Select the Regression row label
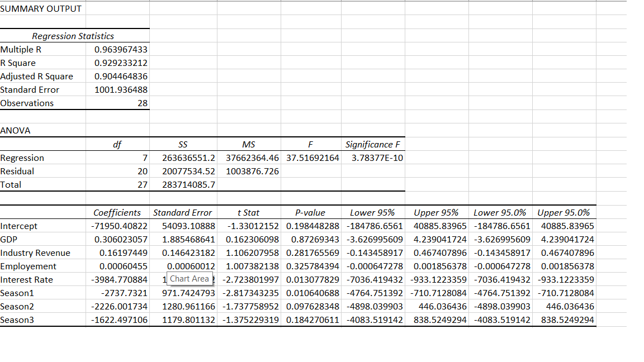Screen dimensions: 644x362 [42, 158]
